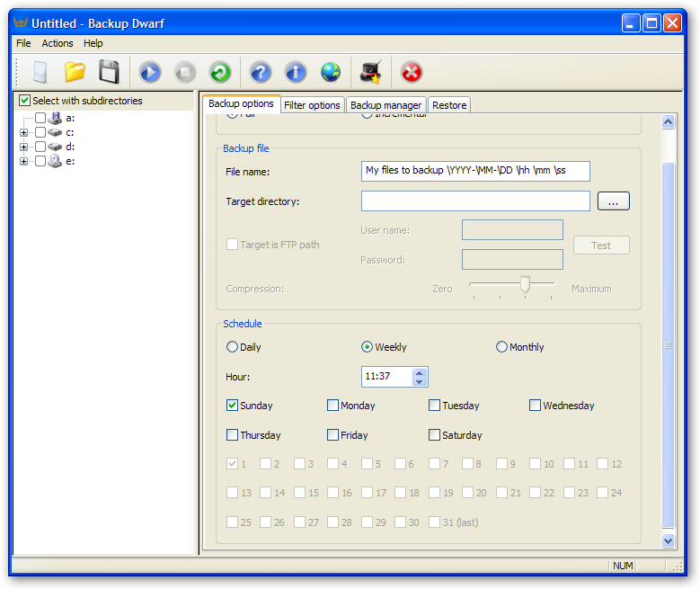
Task: Click the scrollbar down arrow
Action: tap(668, 540)
